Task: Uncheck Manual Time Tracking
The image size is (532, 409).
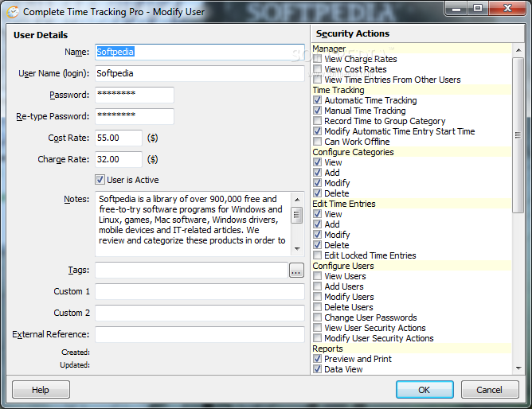Action: pyautogui.click(x=317, y=111)
